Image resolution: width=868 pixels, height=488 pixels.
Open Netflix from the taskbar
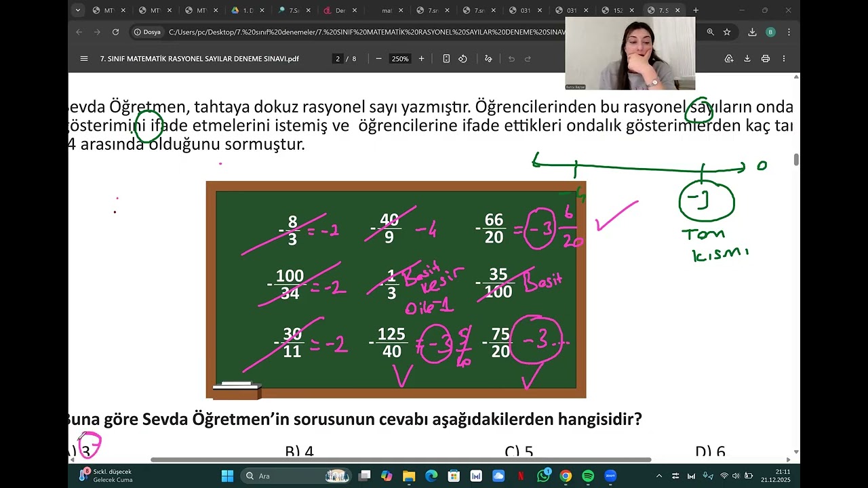[521, 476]
